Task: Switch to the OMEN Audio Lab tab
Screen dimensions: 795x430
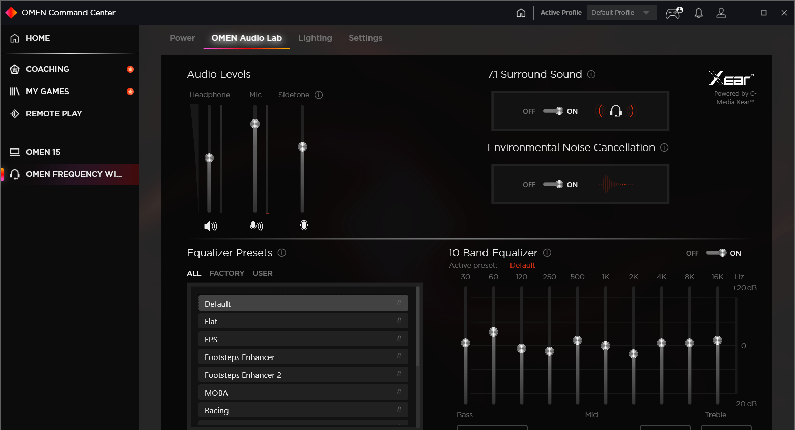Action: 246,38
